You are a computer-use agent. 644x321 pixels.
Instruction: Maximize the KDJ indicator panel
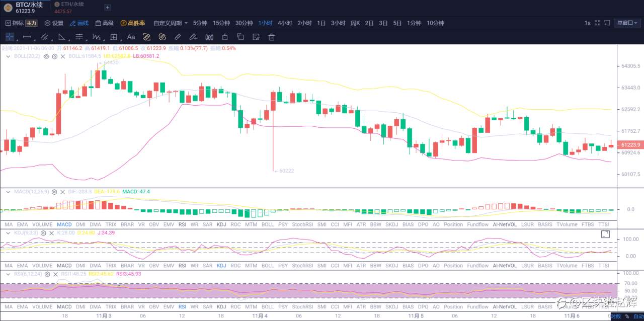coord(605,234)
